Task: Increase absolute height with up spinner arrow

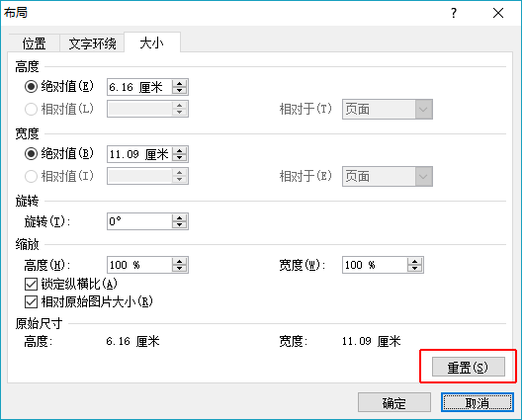Action: tap(180, 84)
